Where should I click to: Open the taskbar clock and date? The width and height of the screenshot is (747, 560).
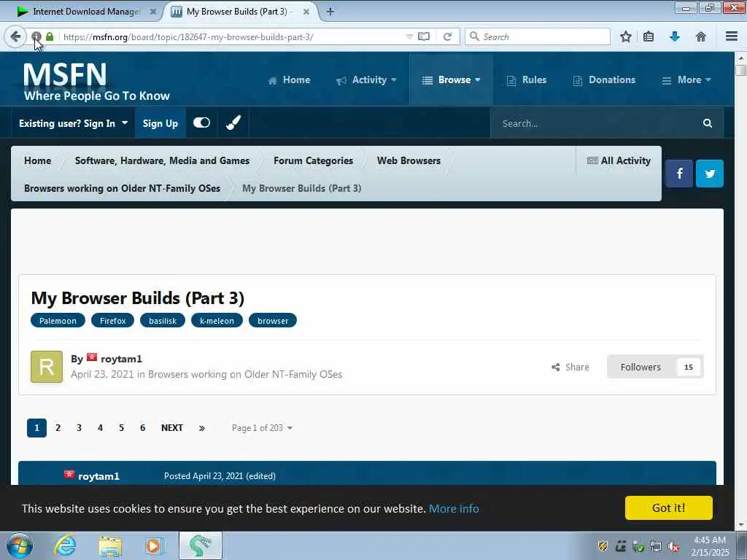(x=710, y=546)
